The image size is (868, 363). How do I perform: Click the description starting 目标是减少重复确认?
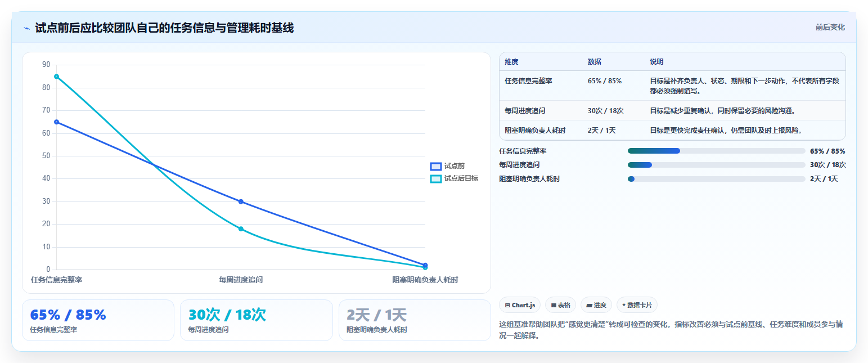(x=723, y=111)
